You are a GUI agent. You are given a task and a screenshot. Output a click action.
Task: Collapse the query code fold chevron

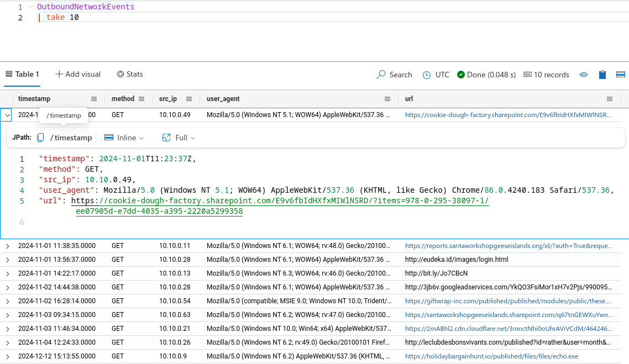pos(31,7)
